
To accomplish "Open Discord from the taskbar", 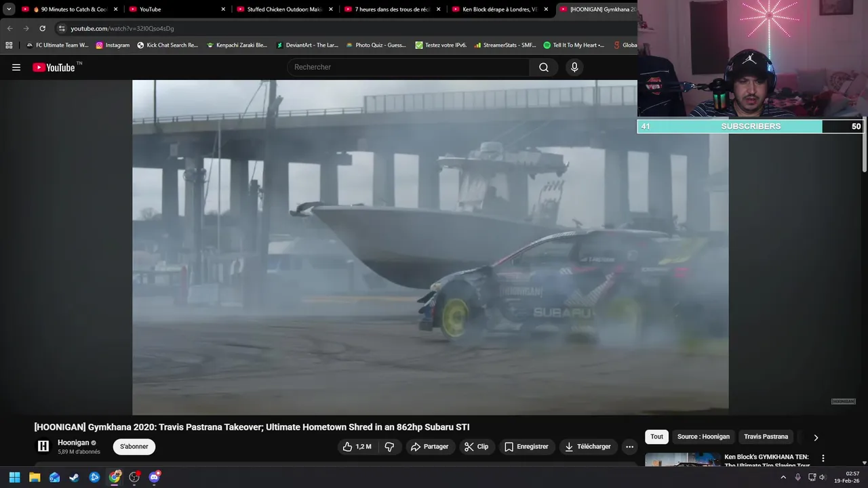I will click(154, 477).
